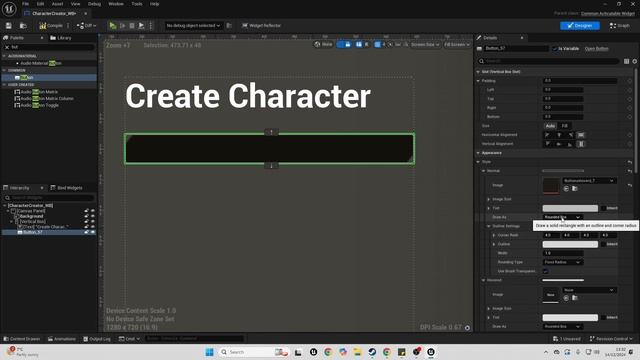Click the None localization globe button
Screen dimensions: 640x360
(x=323, y=44)
